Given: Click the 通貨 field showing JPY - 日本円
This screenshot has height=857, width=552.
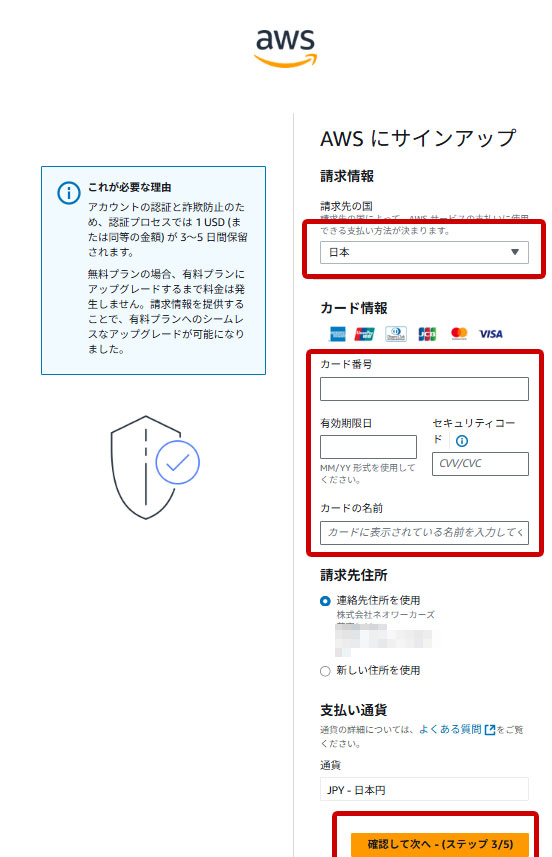Looking at the screenshot, I should [424, 790].
